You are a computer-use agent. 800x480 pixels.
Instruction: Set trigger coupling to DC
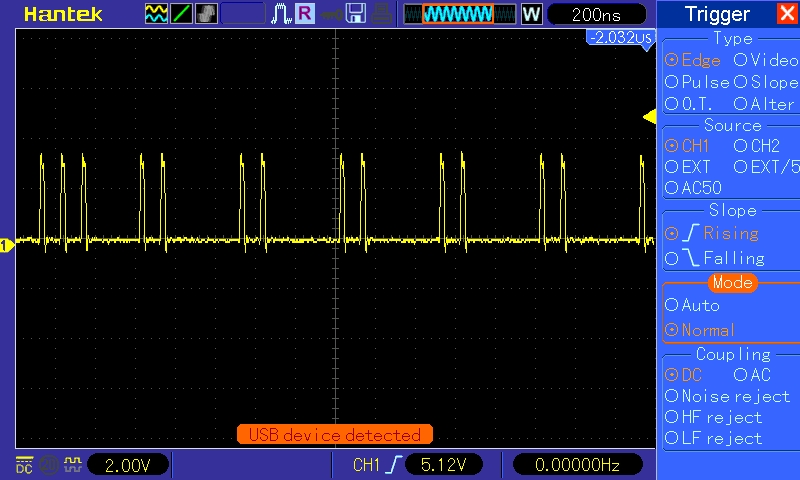point(684,375)
